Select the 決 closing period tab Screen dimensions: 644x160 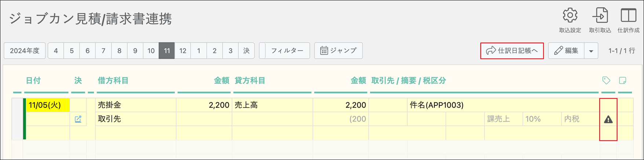[246, 51]
